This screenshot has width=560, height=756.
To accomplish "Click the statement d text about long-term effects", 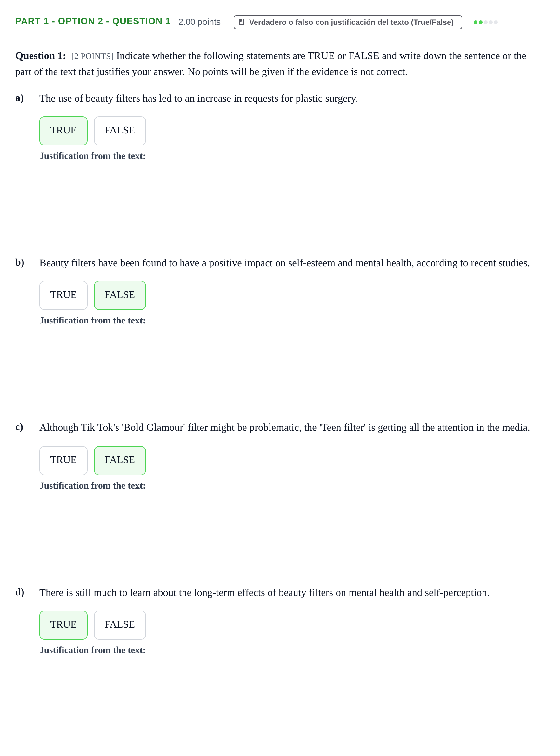I will pos(264,592).
